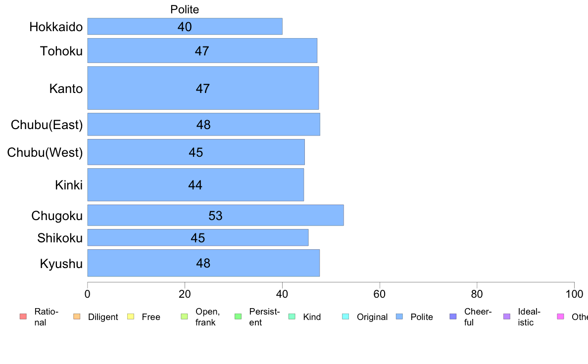Select the Kinki bar showing 44
The height and width of the screenshot is (364, 588).
pyautogui.click(x=196, y=185)
